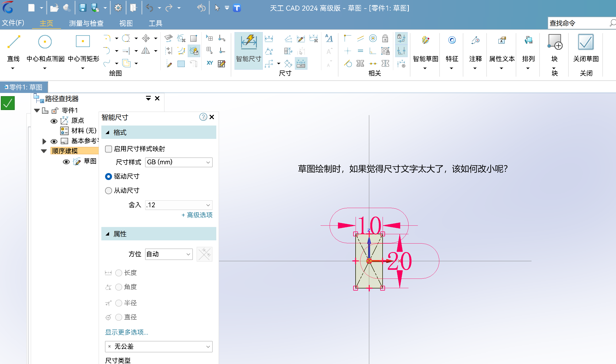This screenshot has height=364, width=616.
Task: Collapse the Format (格式) section
Action: [107, 132]
